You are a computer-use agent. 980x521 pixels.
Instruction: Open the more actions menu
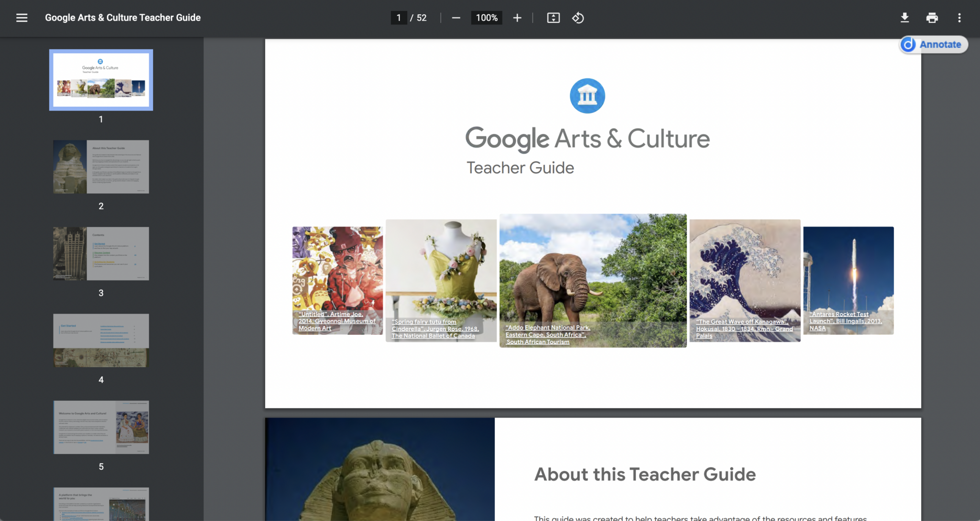click(x=959, y=18)
